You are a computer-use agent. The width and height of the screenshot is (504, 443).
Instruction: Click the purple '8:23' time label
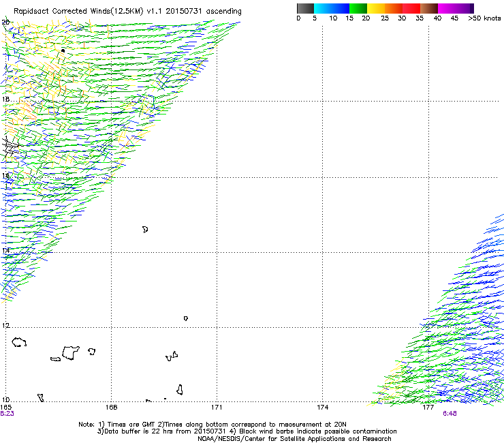pos(7,414)
